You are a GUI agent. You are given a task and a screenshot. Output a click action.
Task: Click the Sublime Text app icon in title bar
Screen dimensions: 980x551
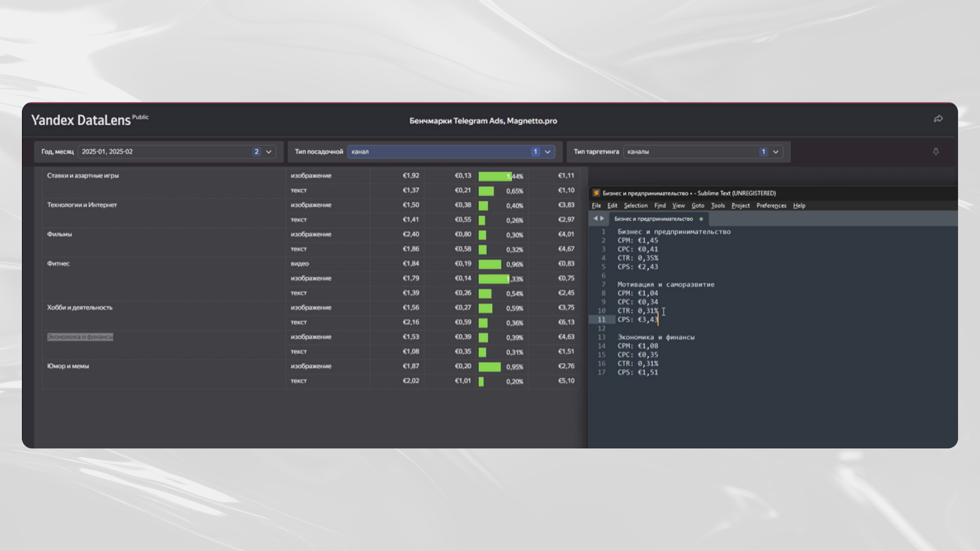pos(596,193)
